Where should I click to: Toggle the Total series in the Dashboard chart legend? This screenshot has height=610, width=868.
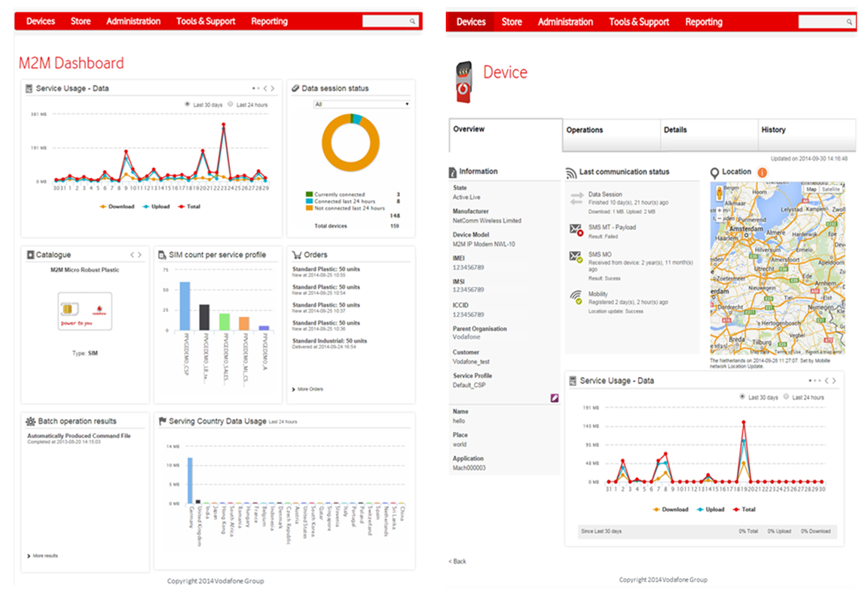tap(189, 207)
